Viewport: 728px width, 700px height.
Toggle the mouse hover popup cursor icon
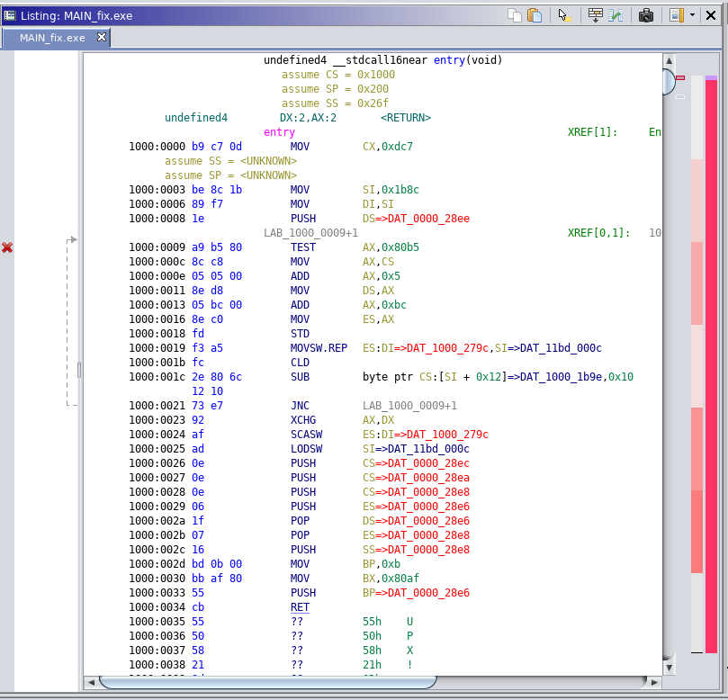564,15
